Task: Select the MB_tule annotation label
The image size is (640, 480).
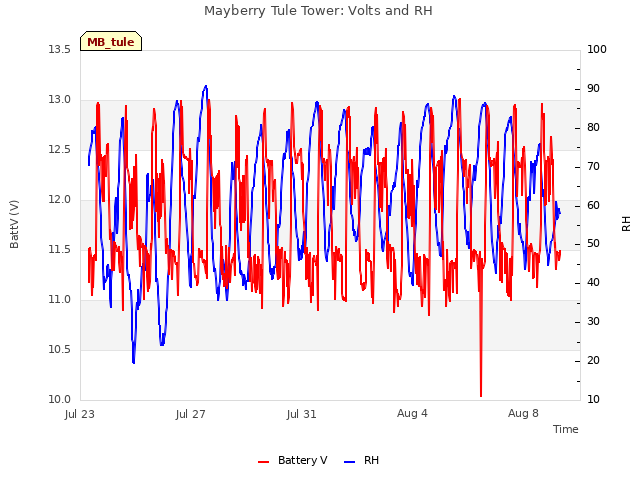Action: pos(111,42)
